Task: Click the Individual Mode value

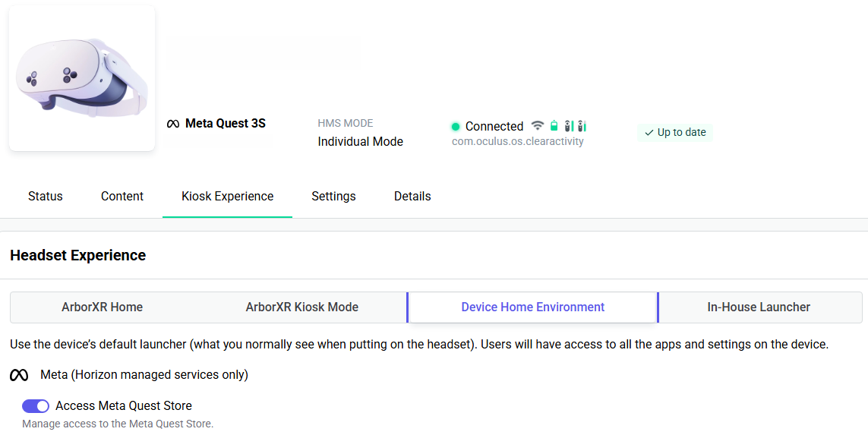Action: [361, 142]
